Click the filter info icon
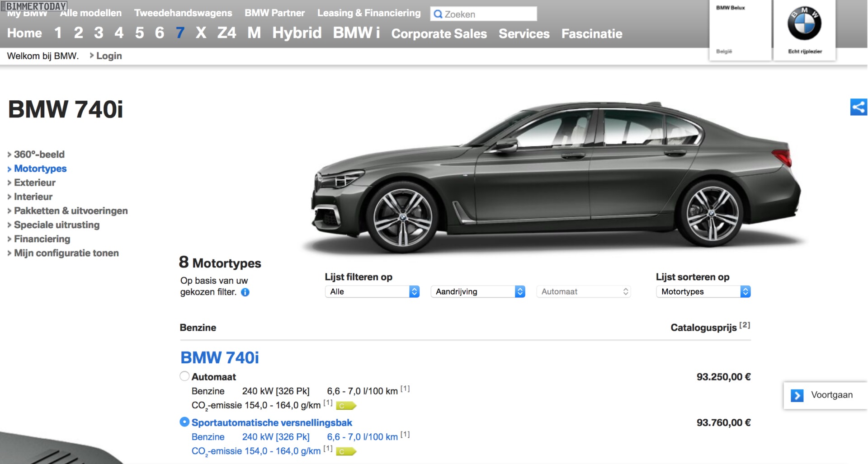Image resolution: width=868 pixels, height=464 pixels. point(245,292)
